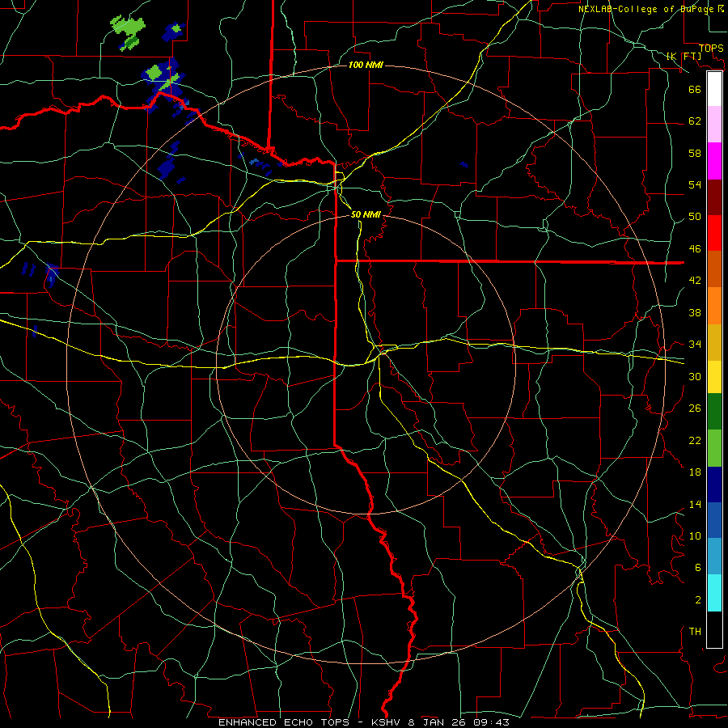The height and width of the screenshot is (728, 728).
Task: Click the "34" scale label
Action: [695, 345]
